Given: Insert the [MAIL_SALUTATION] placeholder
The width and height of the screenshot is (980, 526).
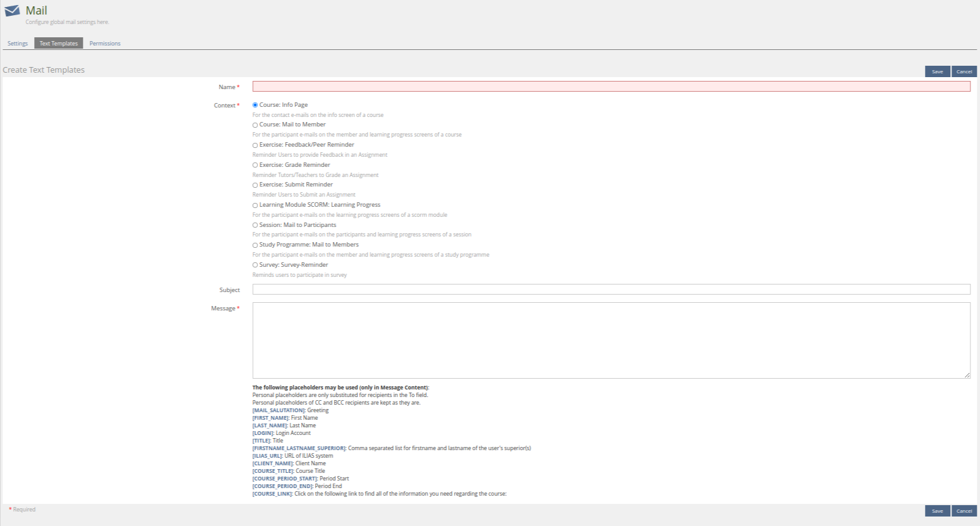Looking at the screenshot, I should 278,410.
